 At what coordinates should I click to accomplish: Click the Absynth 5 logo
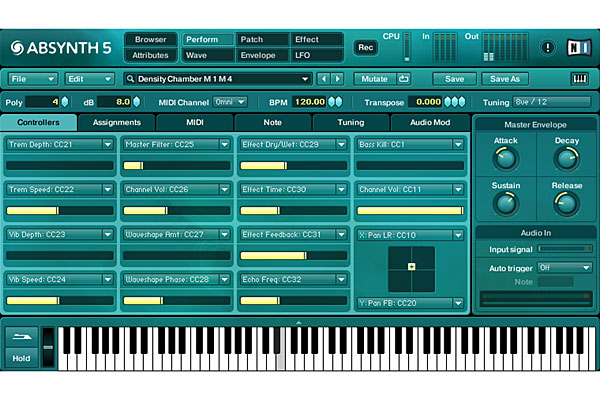61,48
